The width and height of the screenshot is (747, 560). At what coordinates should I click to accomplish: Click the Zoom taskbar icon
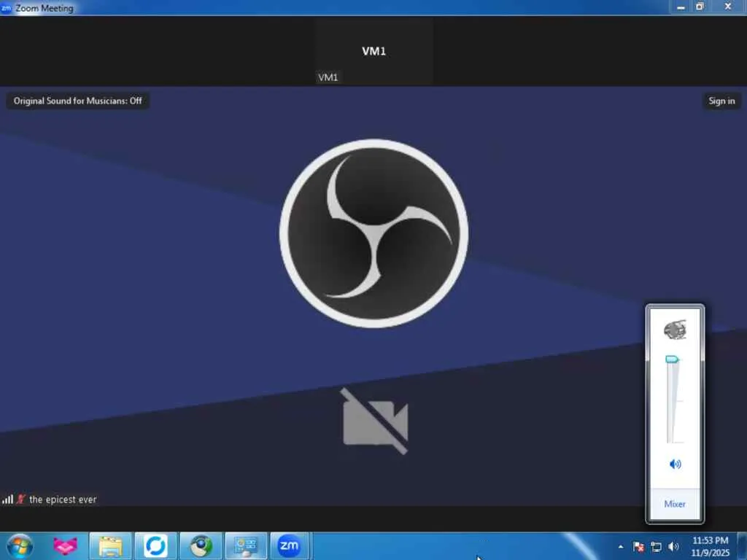(x=289, y=545)
